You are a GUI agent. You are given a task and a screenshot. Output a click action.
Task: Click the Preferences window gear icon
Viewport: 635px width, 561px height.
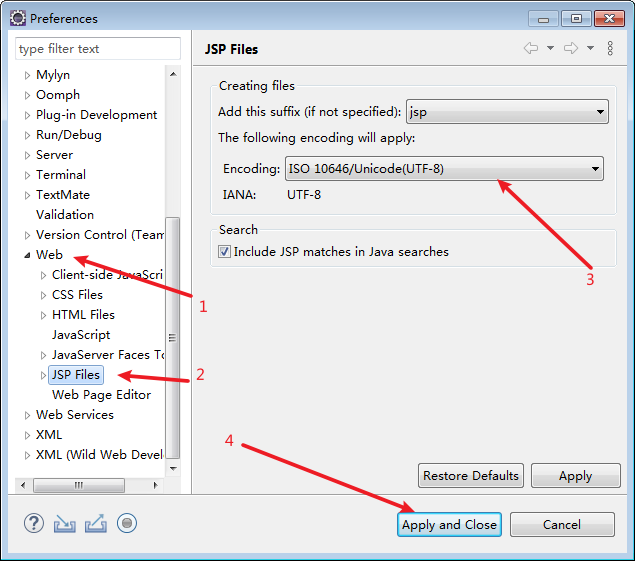18,18
